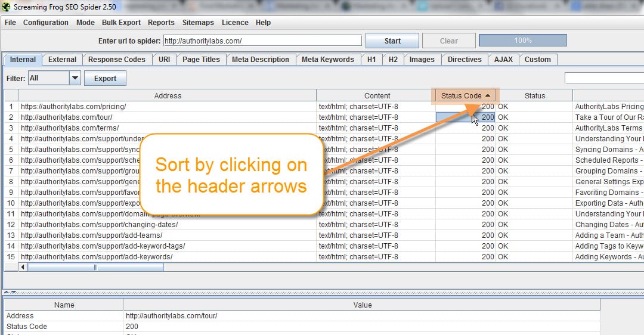Open the Reports menu
The width and height of the screenshot is (644, 335).
pyautogui.click(x=161, y=23)
